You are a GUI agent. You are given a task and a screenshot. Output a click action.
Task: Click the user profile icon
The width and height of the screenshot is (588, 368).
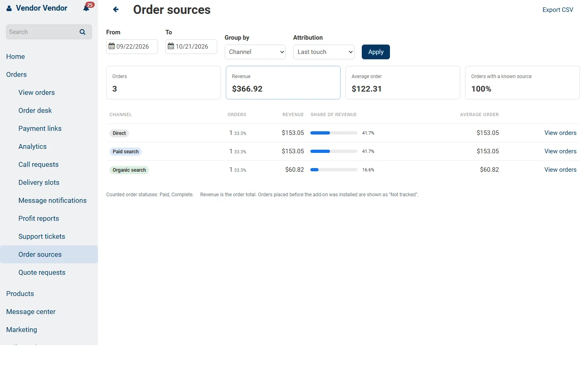pyautogui.click(x=9, y=8)
